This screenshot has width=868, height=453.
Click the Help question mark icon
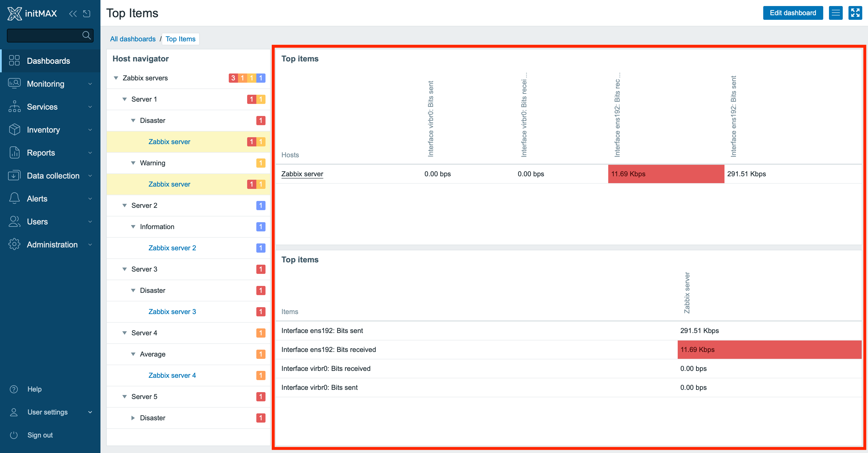[14, 389]
